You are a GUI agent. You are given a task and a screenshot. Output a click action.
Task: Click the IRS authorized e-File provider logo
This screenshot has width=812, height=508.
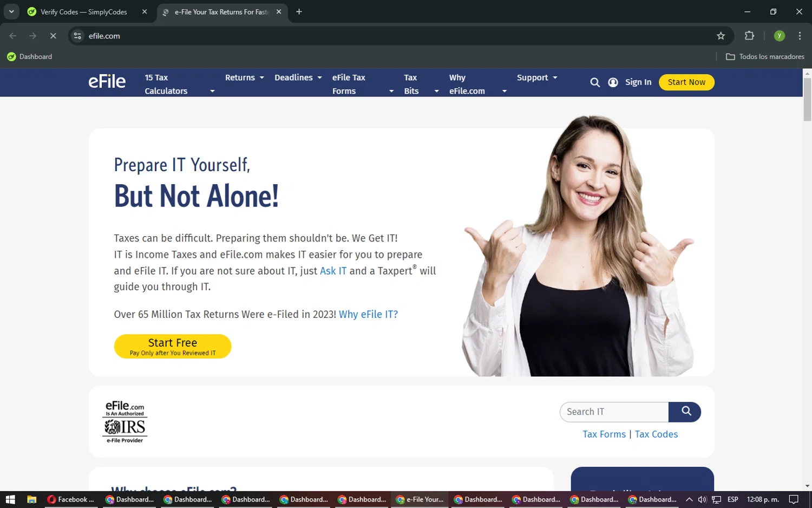point(125,422)
